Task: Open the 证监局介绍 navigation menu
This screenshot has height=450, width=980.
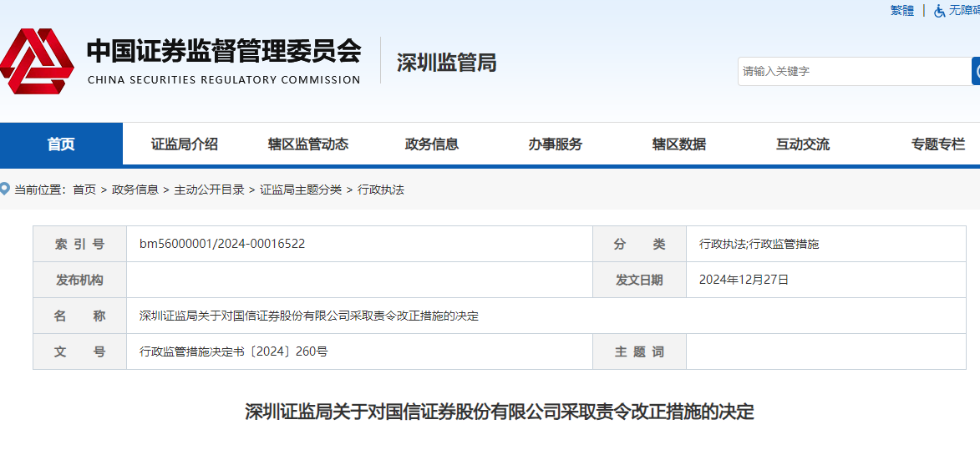Action: point(185,144)
